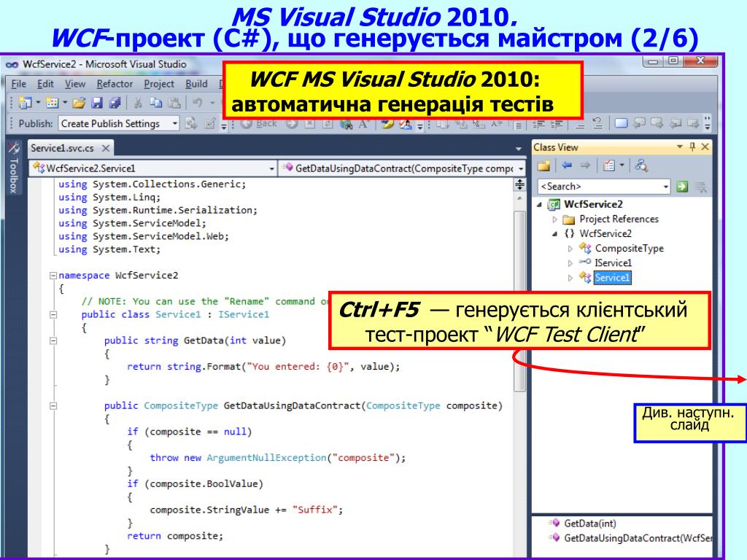Open the Refactor menu
This screenshot has width=747, height=560.
click(x=115, y=85)
